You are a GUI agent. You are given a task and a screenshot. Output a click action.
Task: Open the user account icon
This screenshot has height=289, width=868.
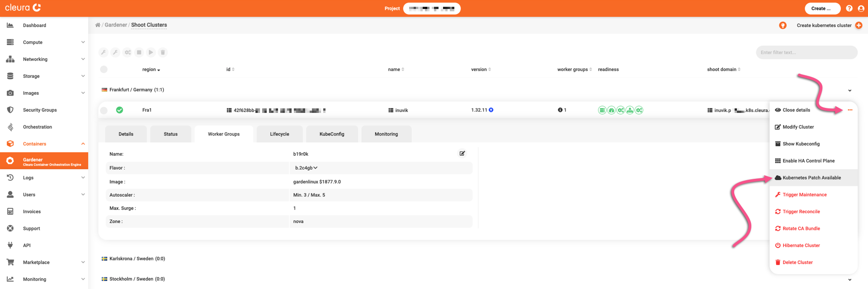pos(861,9)
